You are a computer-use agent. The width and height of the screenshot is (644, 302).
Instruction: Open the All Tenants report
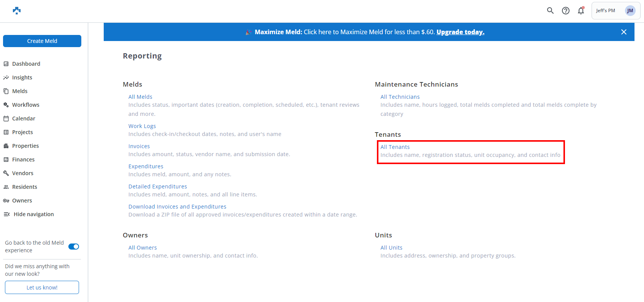pos(395,147)
